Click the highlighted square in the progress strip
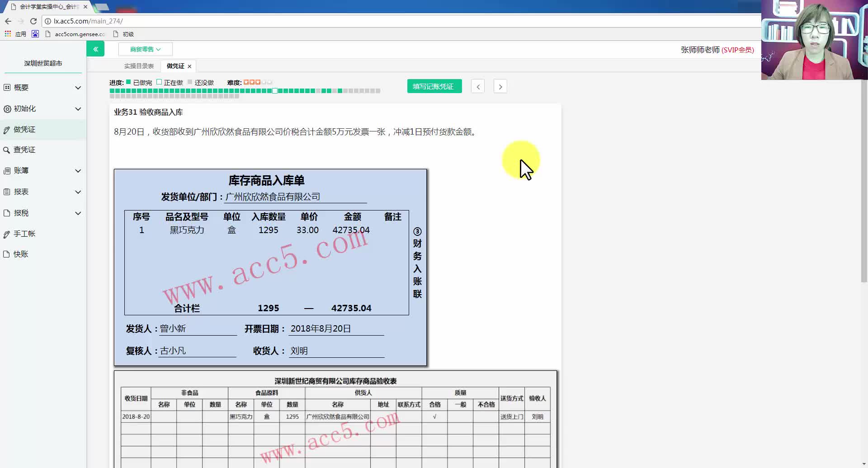This screenshot has width=868, height=468. point(275,91)
